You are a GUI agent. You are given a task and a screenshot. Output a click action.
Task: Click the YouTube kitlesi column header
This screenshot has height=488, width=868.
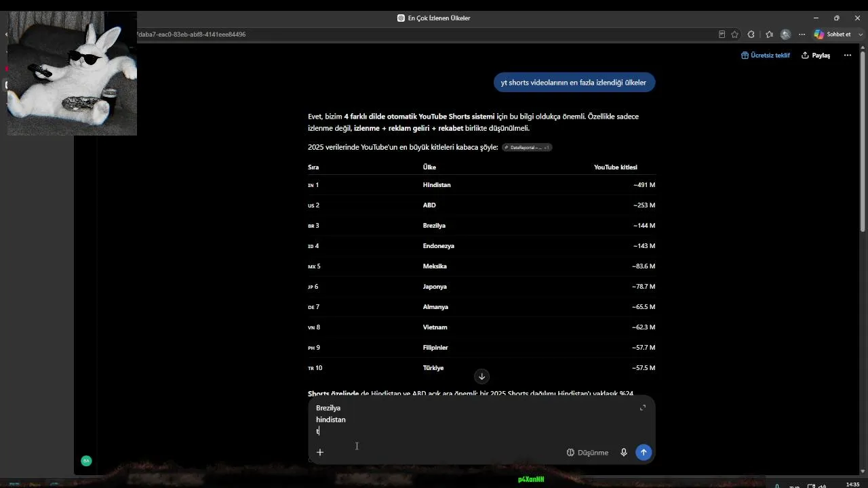coord(616,167)
